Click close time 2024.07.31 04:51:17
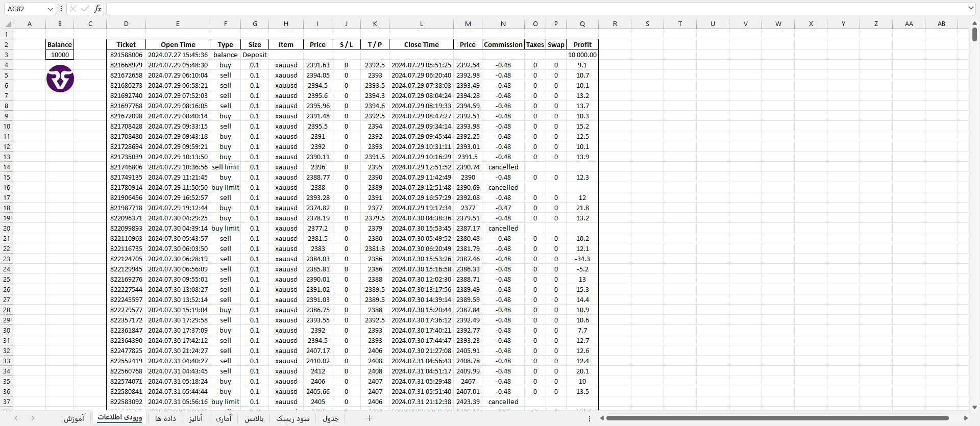 [x=421, y=371]
